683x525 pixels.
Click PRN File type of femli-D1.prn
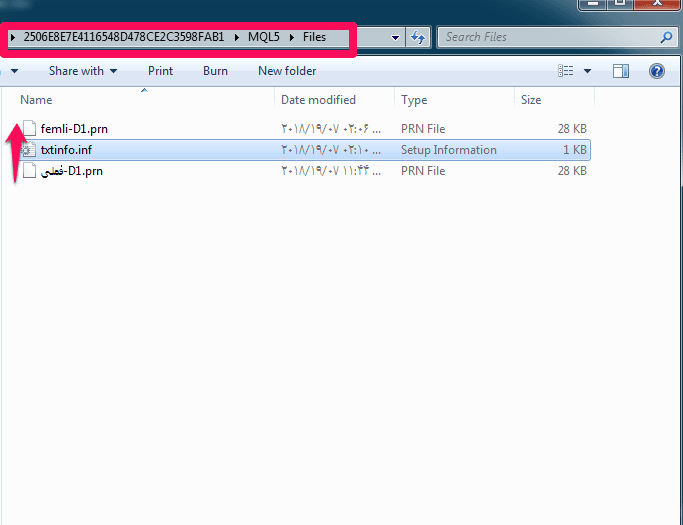pos(423,129)
